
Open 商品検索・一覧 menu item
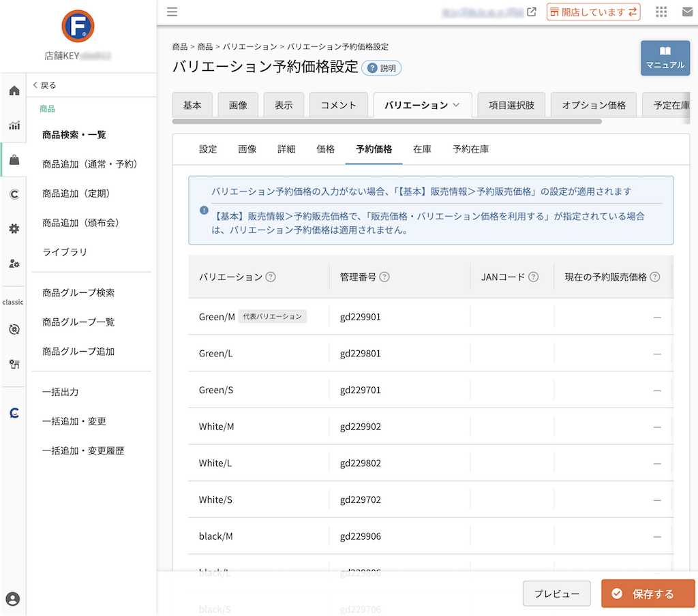(x=74, y=135)
